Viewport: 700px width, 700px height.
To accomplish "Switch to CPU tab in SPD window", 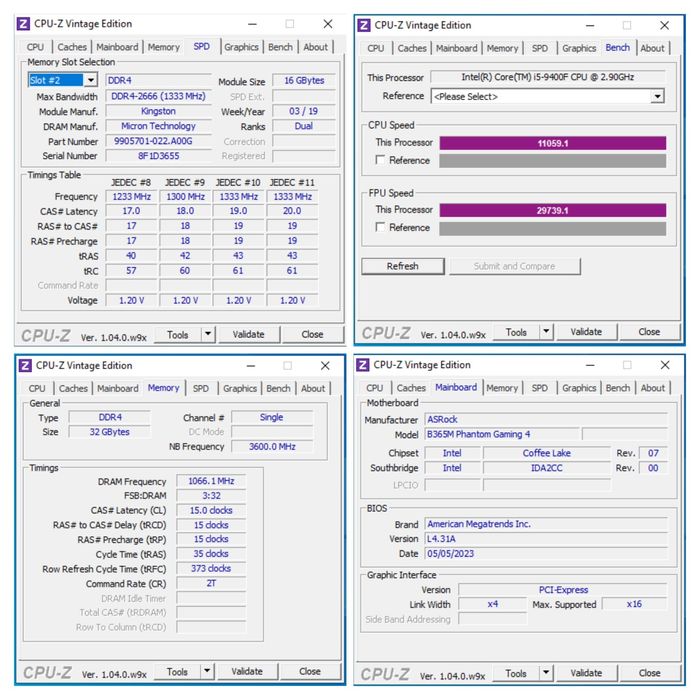I will pyautogui.click(x=35, y=47).
